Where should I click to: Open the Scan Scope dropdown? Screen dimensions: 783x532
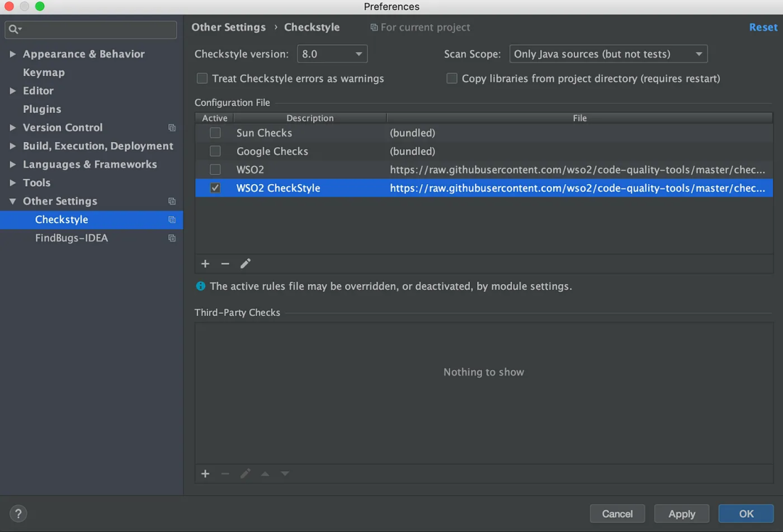(x=608, y=54)
